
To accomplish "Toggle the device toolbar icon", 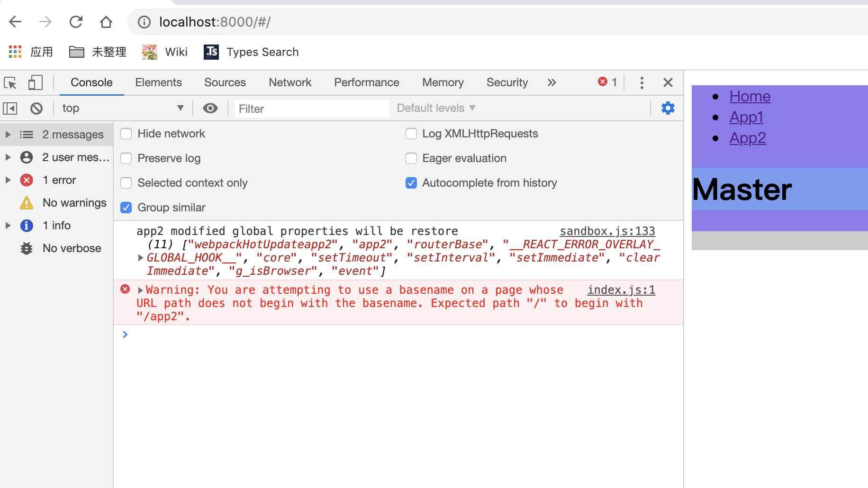I will point(35,82).
